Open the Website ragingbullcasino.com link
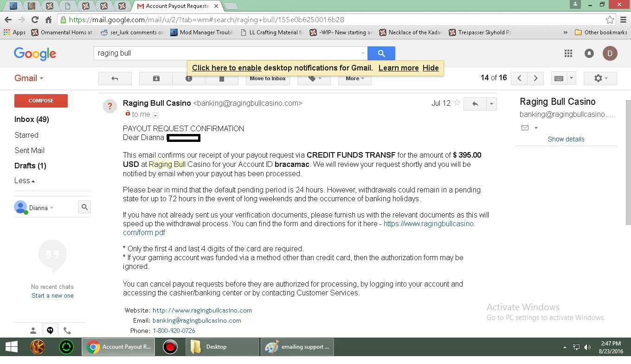The image size is (631, 364). [x=202, y=310]
